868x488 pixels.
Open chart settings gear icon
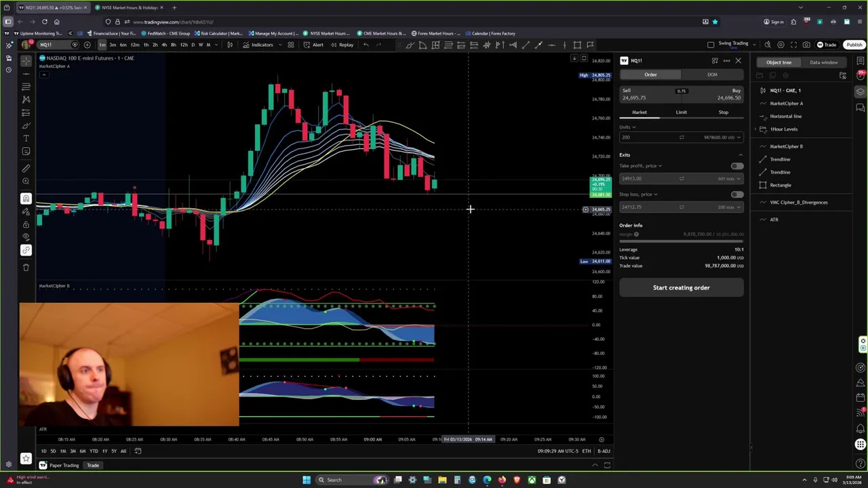[781, 45]
